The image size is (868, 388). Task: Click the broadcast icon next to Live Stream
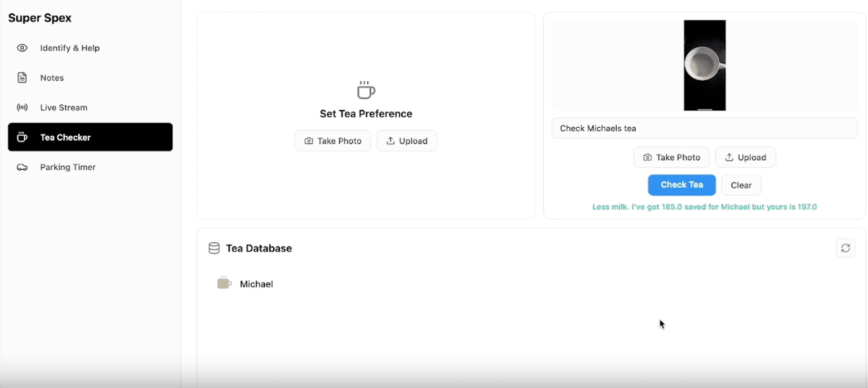22,107
